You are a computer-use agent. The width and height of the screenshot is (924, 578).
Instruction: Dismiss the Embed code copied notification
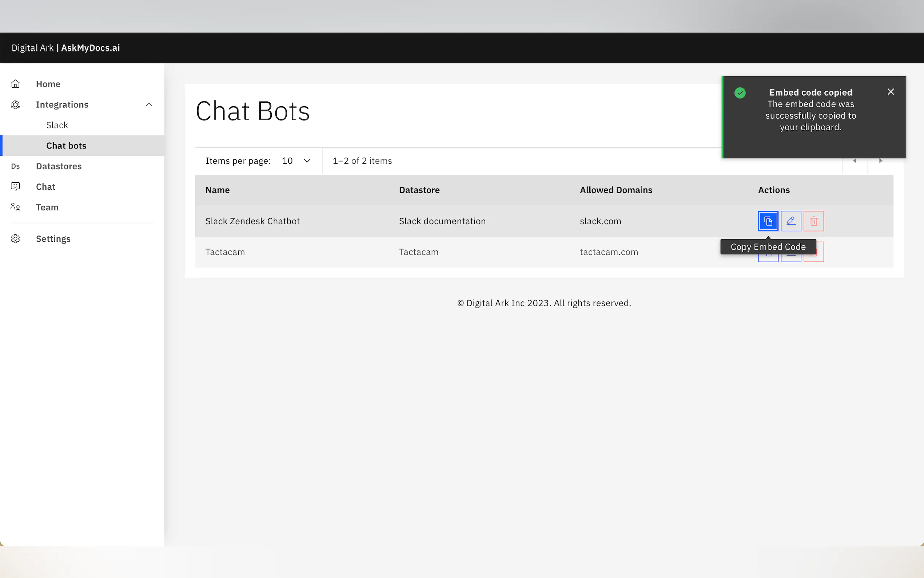[x=891, y=92]
